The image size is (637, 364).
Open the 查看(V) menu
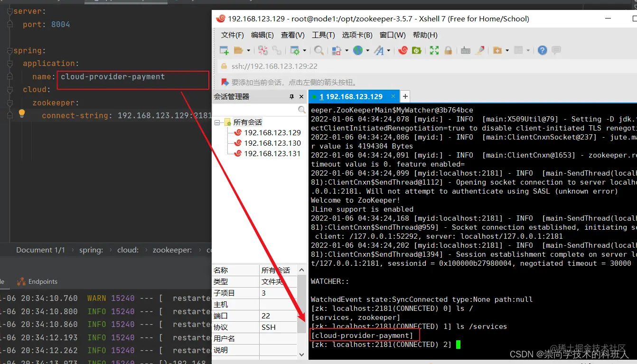click(293, 35)
